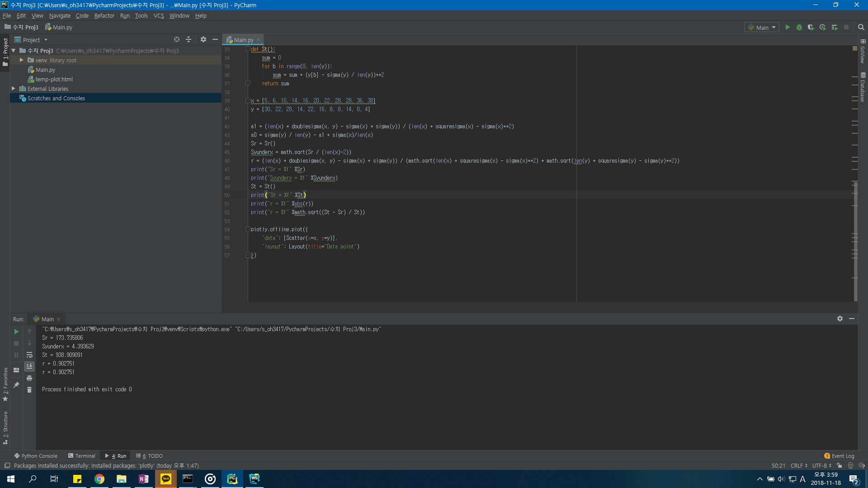
Task: Select temp-plot.html in project tree
Action: tap(54, 80)
